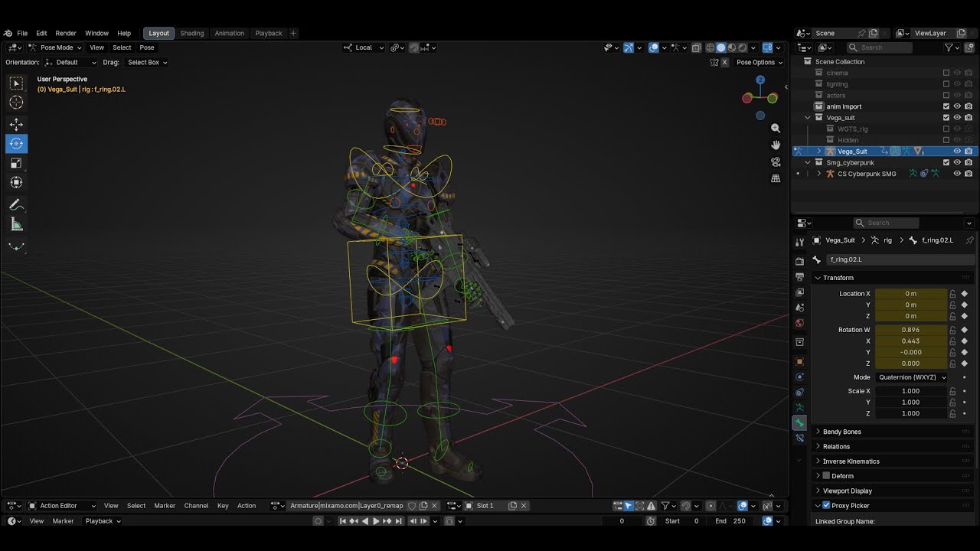Viewport: 980px width, 551px height.
Task: Select the Cursor tool in the left toolbar
Action: click(16, 102)
